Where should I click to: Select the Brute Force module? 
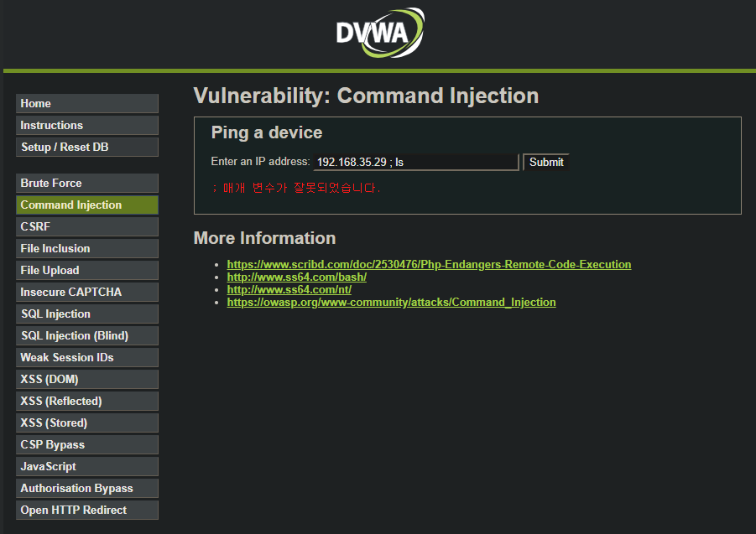coord(87,183)
